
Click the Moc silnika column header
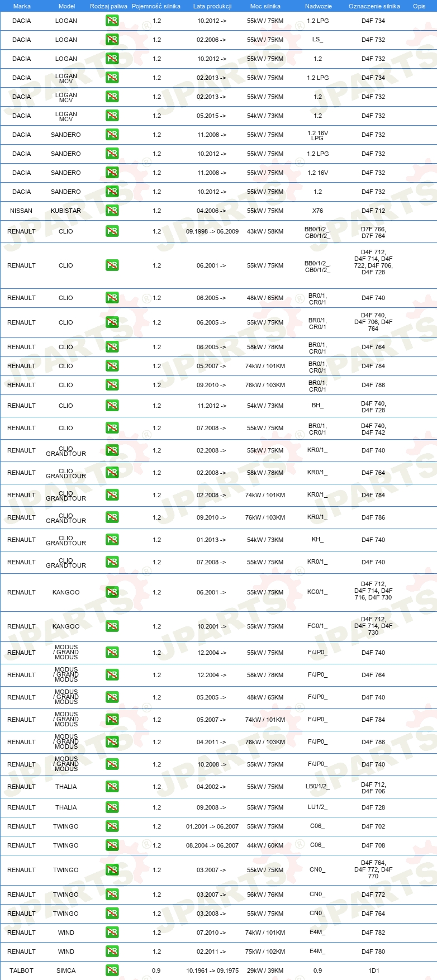click(x=265, y=6)
